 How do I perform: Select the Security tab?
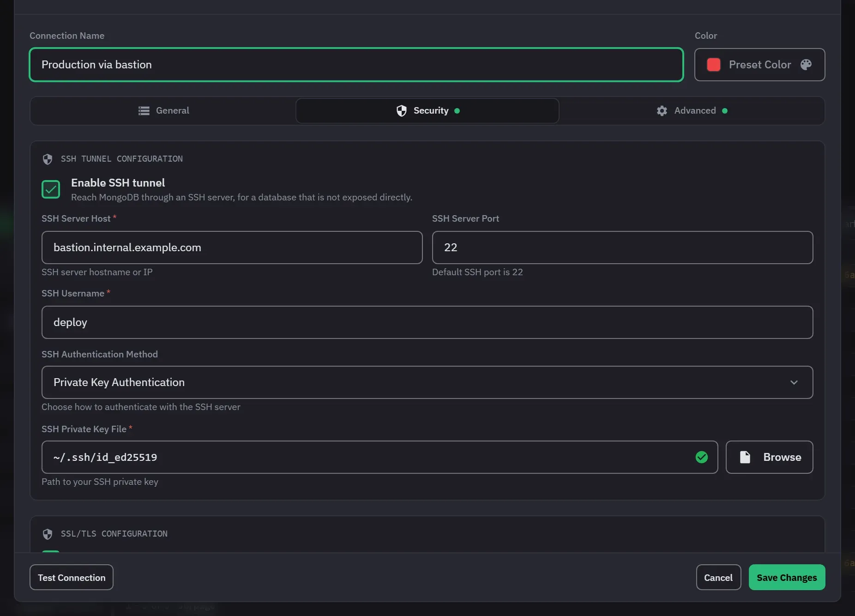point(427,111)
